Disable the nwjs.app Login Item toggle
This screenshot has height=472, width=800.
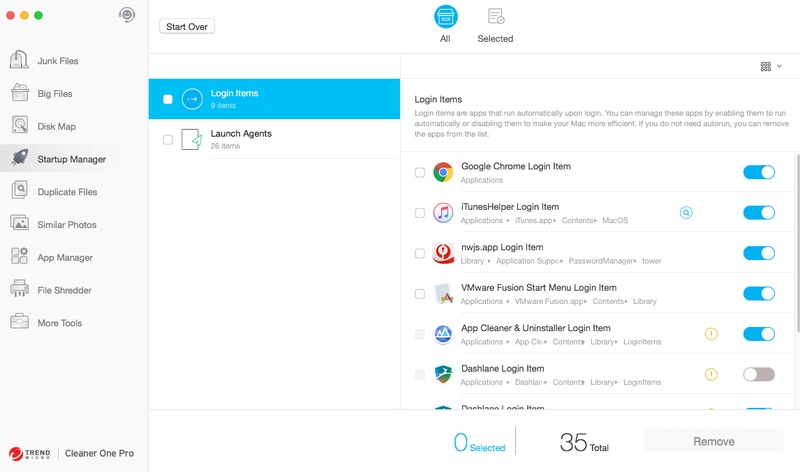click(759, 253)
